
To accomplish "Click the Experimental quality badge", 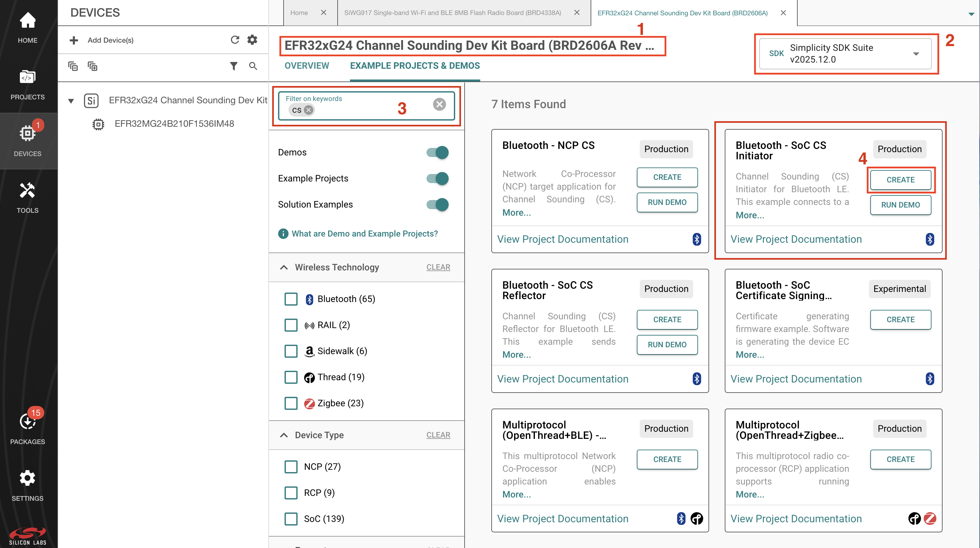I will click(899, 289).
